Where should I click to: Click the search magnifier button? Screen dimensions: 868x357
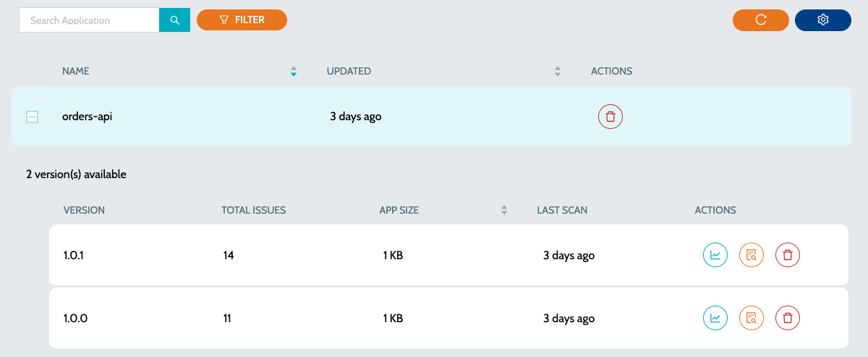(x=174, y=20)
